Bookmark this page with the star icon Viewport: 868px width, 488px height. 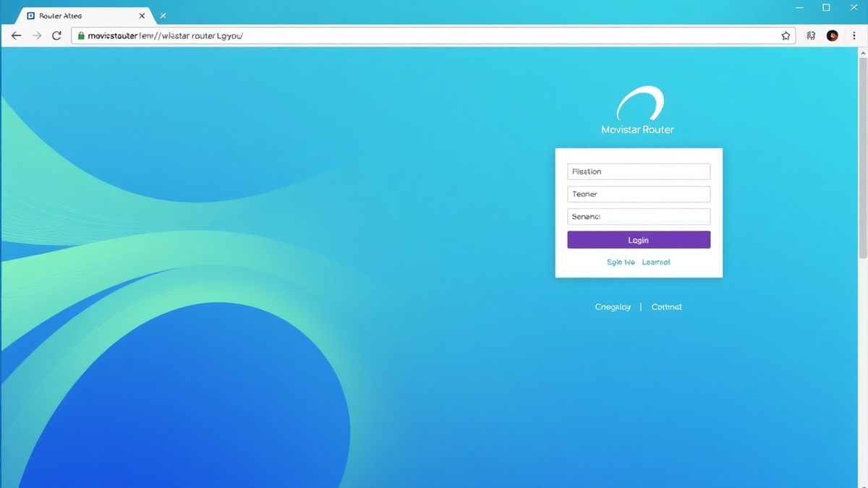(x=786, y=35)
